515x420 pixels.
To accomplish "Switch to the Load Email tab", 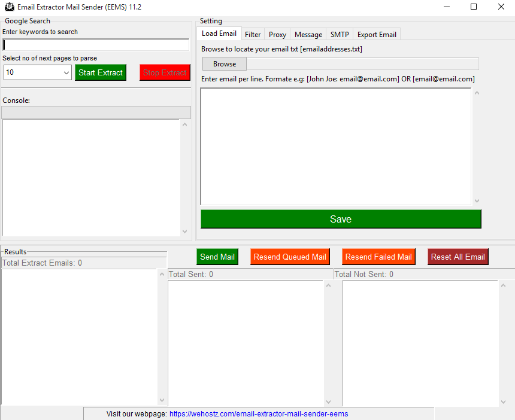I will 219,34.
